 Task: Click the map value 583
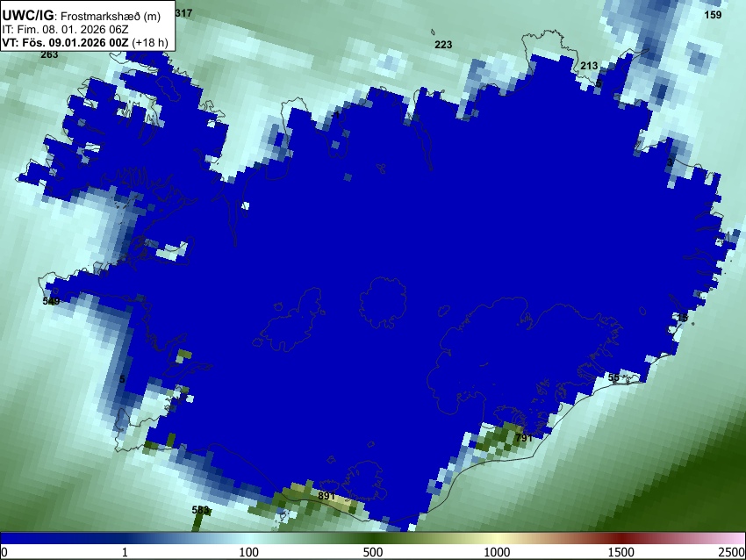[x=200, y=510]
